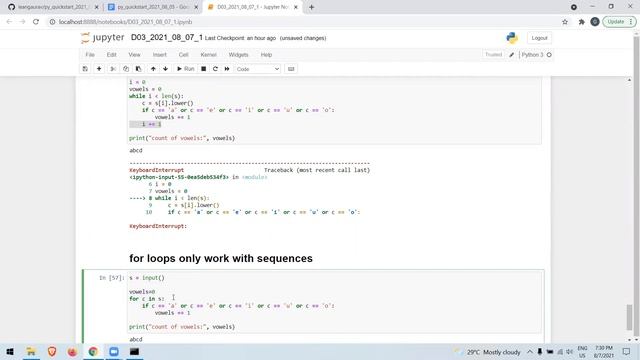Open the File menu
The width and height of the screenshot is (640, 360).
pyautogui.click(x=90, y=55)
